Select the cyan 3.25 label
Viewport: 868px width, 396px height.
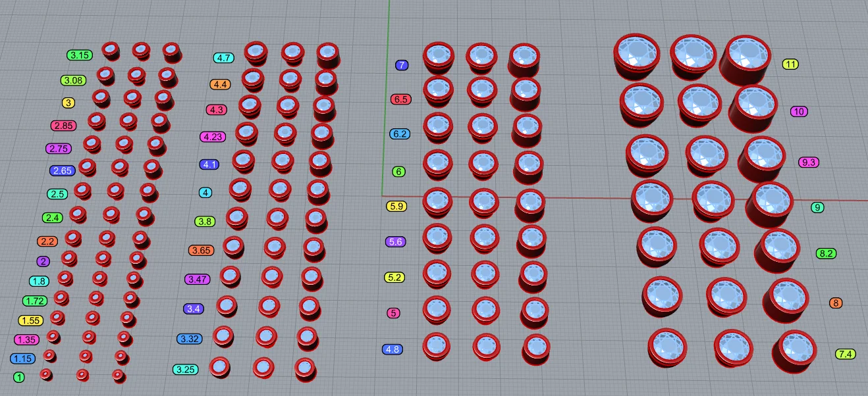pyautogui.click(x=186, y=370)
